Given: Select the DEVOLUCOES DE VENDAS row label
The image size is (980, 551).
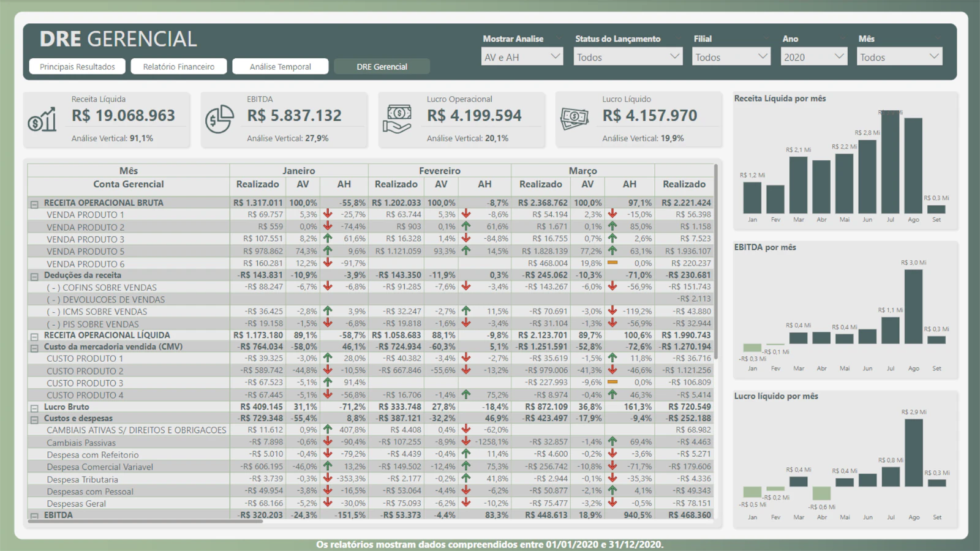Looking at the screenshot, I should pyautogui.click(x=106, y=299).
